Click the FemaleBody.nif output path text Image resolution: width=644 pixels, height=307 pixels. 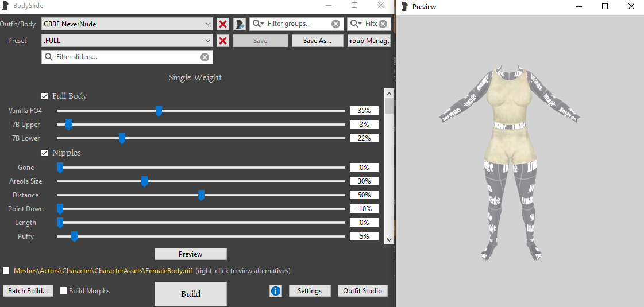[x=103, y=271]
